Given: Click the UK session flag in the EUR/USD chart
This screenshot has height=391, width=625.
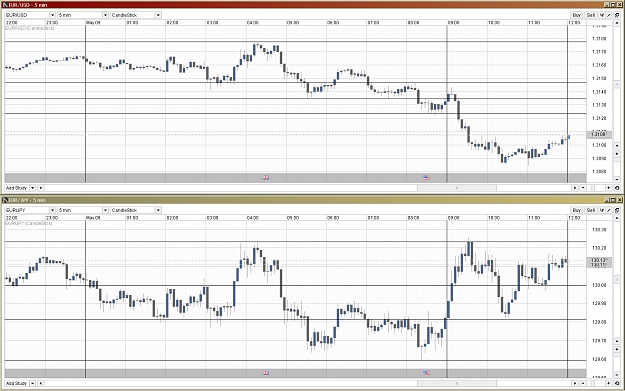Looking at the screenshot, I should (x=265, y=177).
